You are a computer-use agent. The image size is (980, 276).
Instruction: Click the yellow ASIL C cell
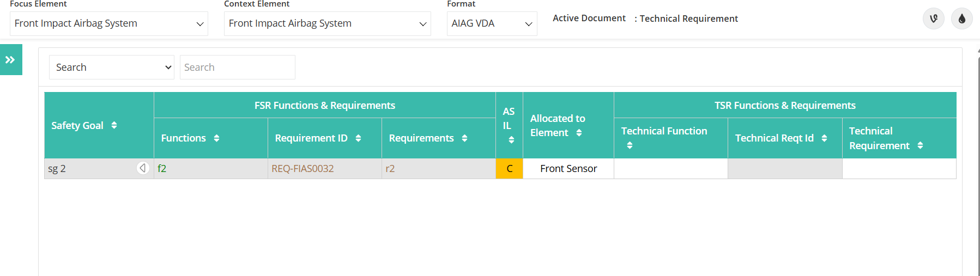[509, 169]
